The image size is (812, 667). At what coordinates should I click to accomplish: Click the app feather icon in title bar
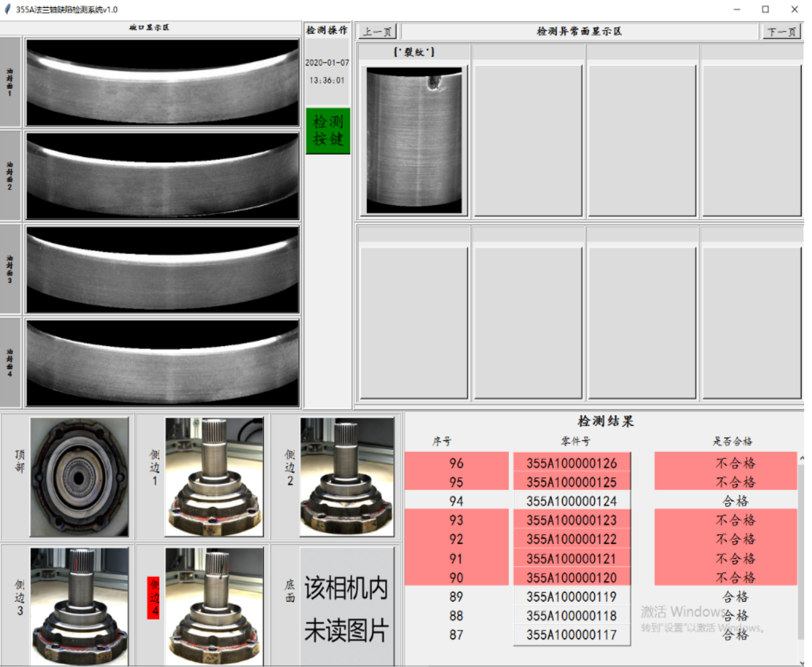click(7, 9)
